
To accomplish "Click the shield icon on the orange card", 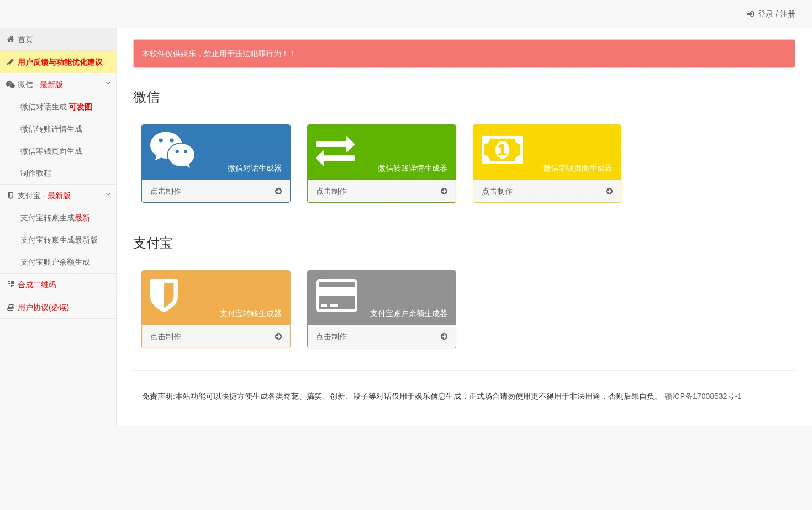I will [x=164, y=295].
